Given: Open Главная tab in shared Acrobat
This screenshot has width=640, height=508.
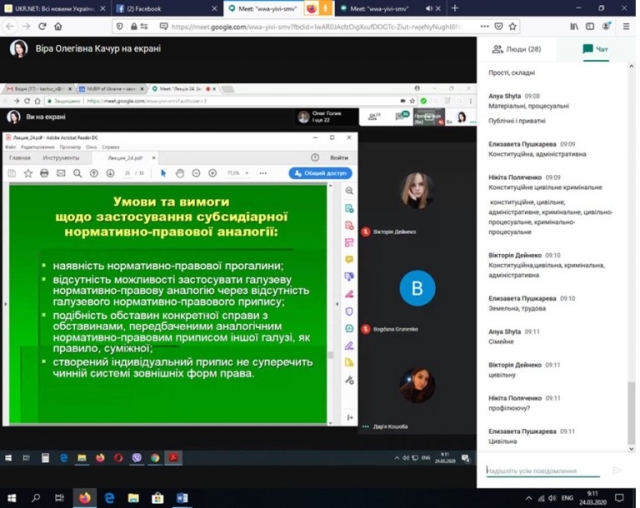Looking at the screenshot, I should pyautogui.click(x=20, y=158).
